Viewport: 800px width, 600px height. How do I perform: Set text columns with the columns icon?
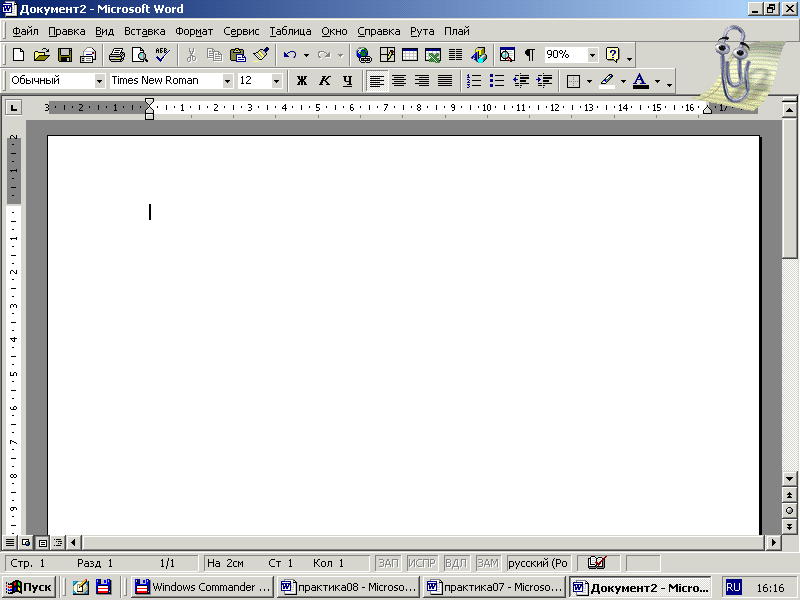(456, 55)
